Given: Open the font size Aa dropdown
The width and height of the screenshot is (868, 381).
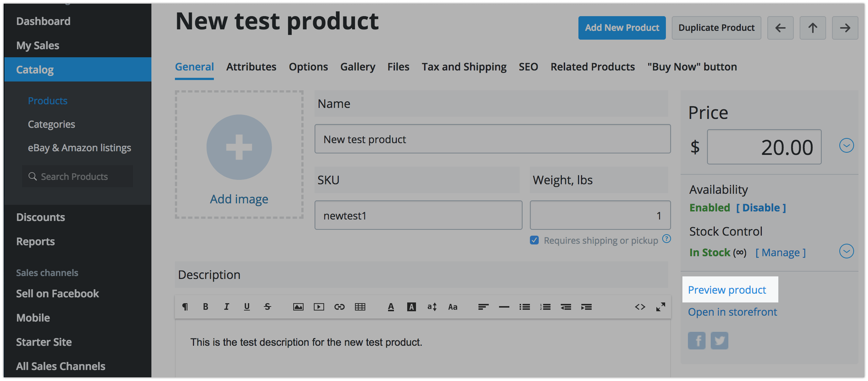Looking at the screenshot, I should click(453, 307).
